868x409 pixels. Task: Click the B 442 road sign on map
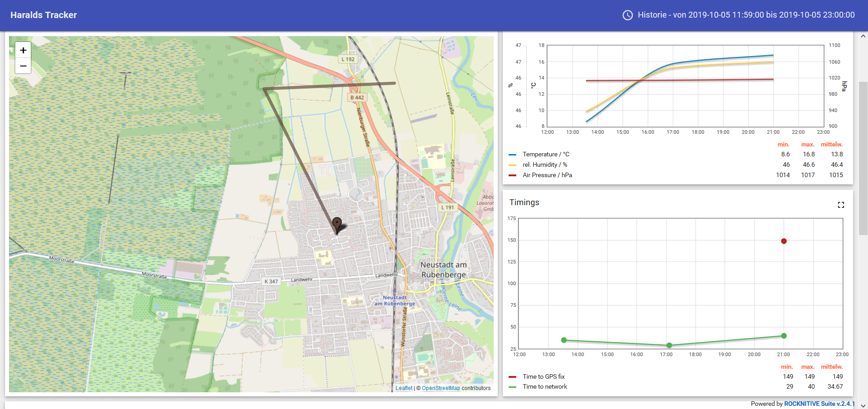pos(357,98)
